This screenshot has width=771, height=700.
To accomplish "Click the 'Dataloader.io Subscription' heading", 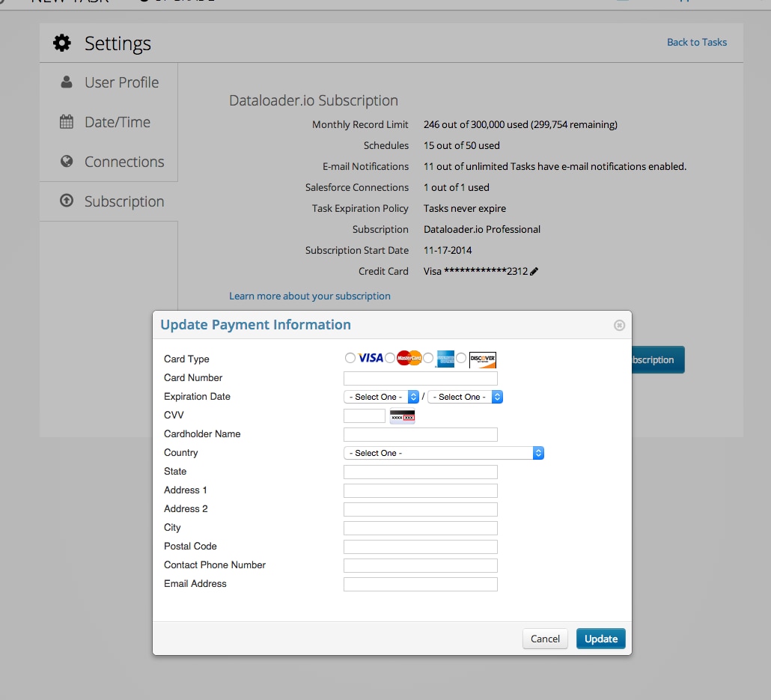I will pos(314,100).
